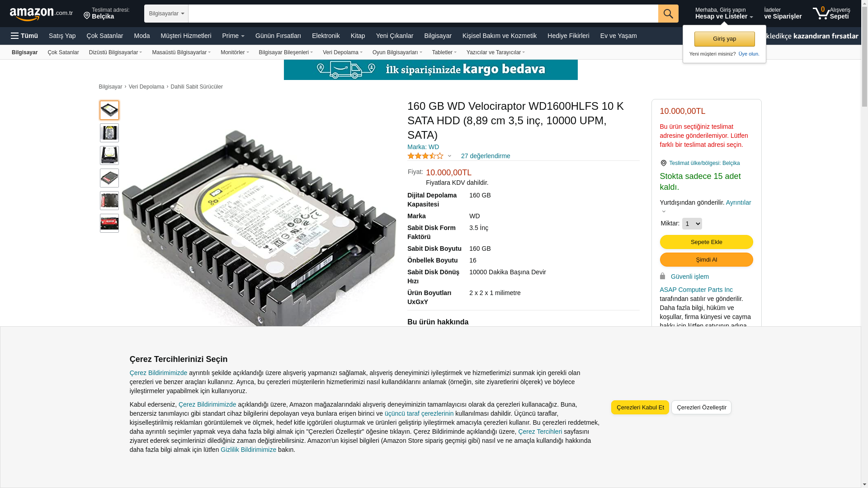Click the magnifier search button
The height and width of the screenshot is (488, 868).
coord(668,14)
